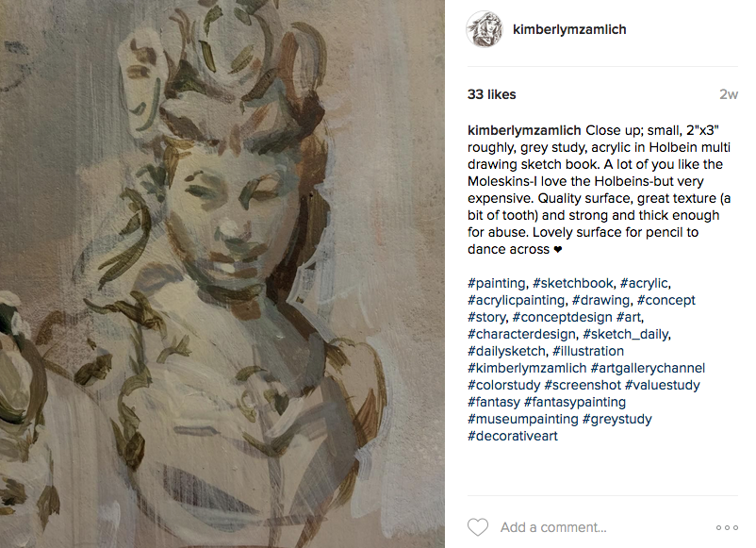This screenshot has width=756, height=548.
Task: Open the #painting hashtag
Action: pyautogui.click(x=496, y=283)
